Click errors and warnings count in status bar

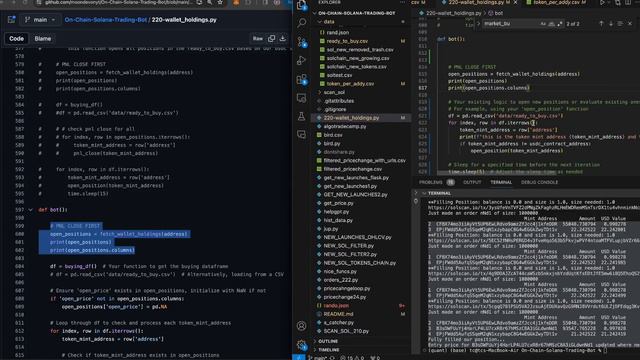click(353, 358)
